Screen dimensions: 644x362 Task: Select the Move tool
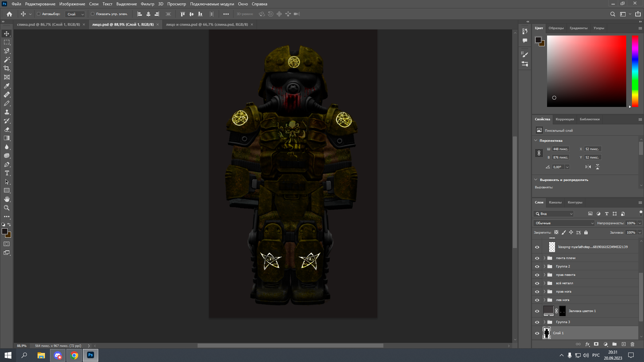point(7,34)
